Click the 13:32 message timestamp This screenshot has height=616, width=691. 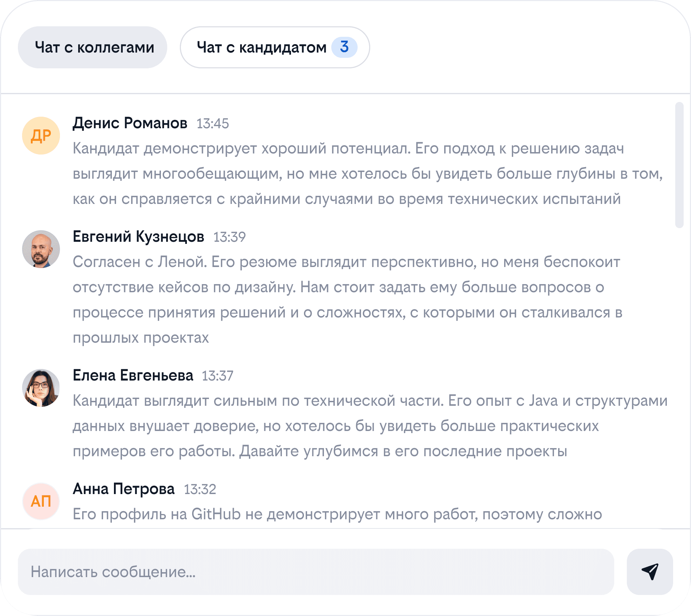(x=200, y=490)
